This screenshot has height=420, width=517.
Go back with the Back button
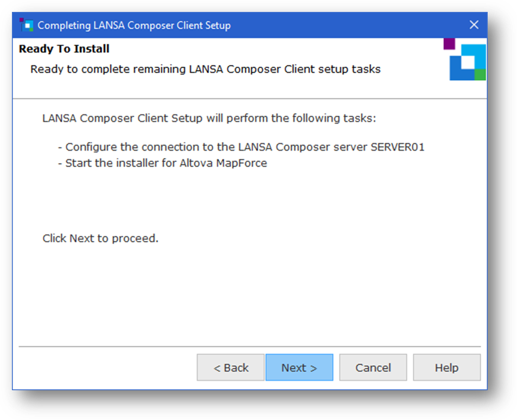coord(231,367)
